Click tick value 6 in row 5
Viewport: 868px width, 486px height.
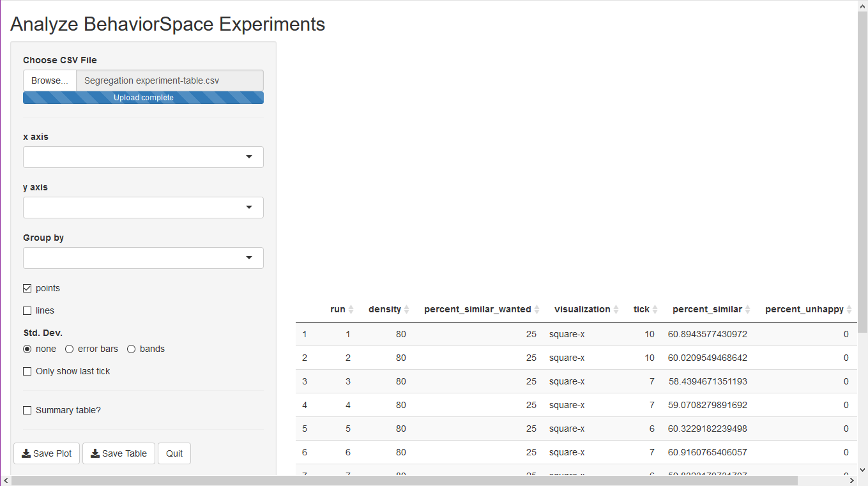click(x=652, y=429)
